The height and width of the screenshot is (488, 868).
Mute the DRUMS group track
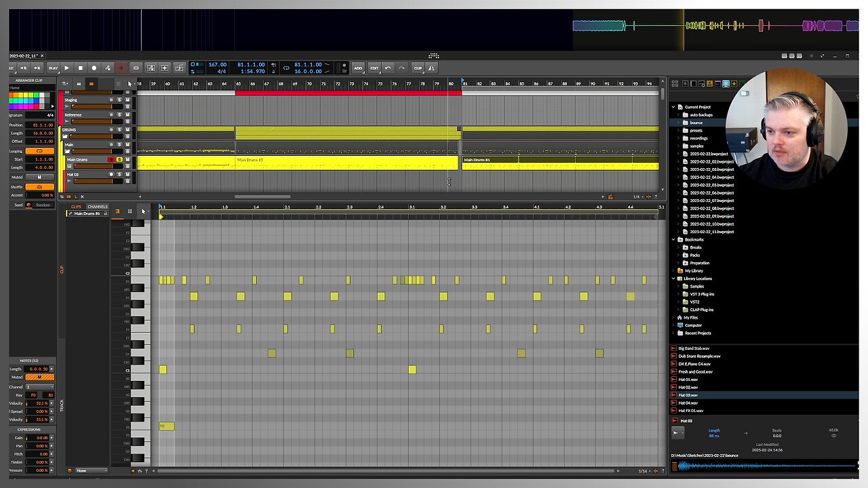127,129
